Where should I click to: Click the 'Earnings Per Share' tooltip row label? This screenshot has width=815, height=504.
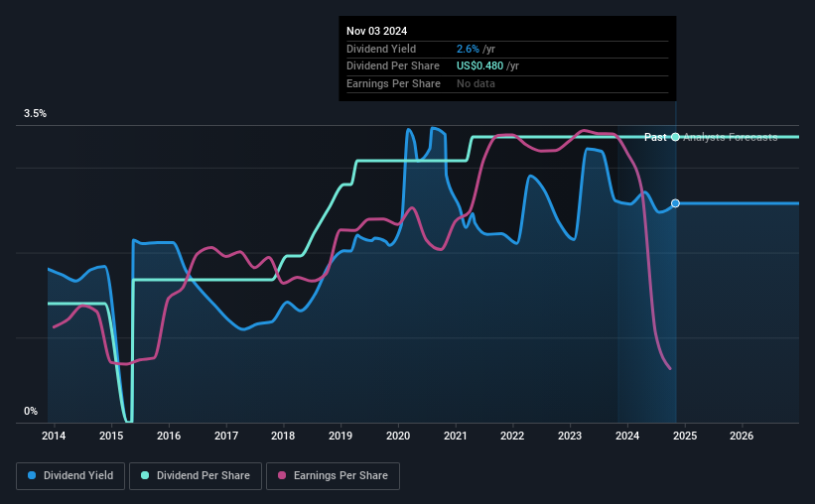393,83
